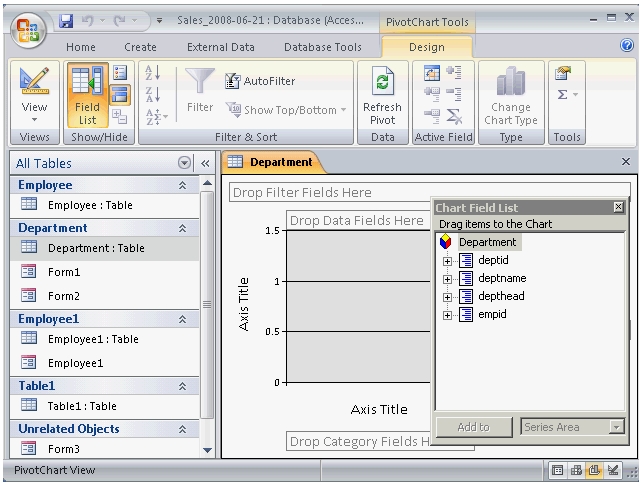The width and height of the screenshot is (642, 486).
Task: Collapse the Employee group in navigation pane
Action: point(183,185)
